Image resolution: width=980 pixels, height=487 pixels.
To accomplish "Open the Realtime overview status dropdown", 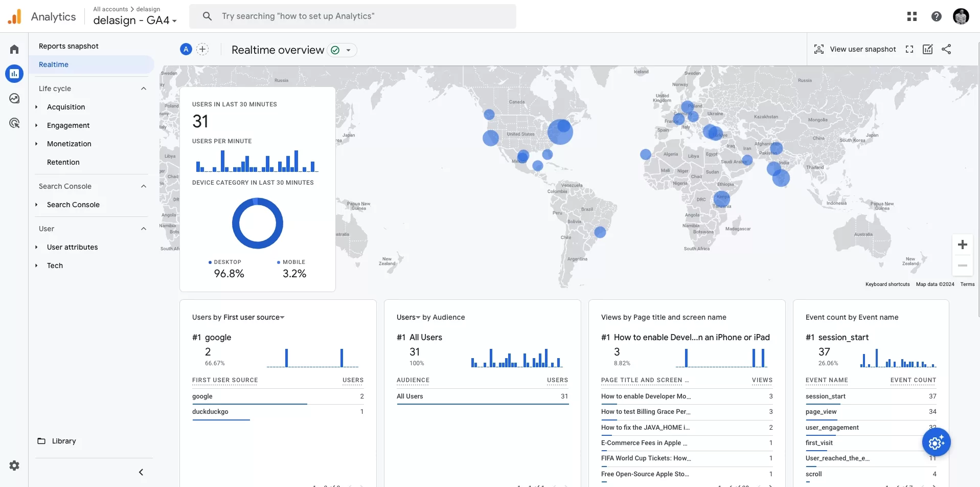I will pyautogui.click(x=342, y=50).
